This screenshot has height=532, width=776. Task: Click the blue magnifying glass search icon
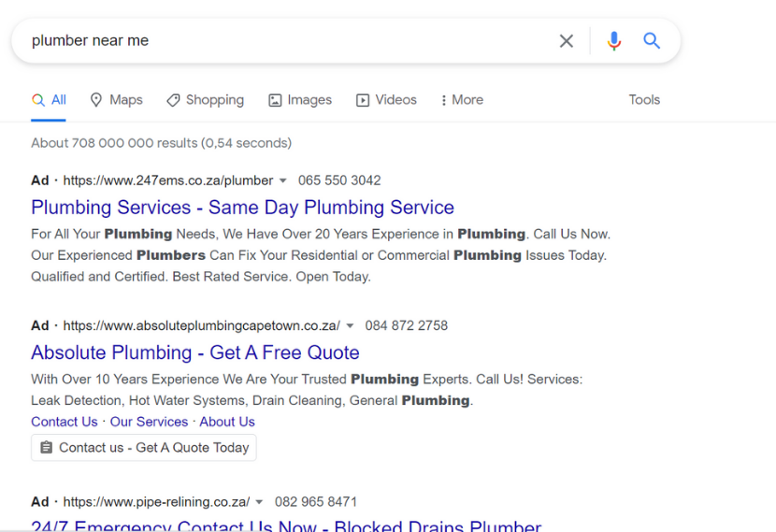[652, 40]
